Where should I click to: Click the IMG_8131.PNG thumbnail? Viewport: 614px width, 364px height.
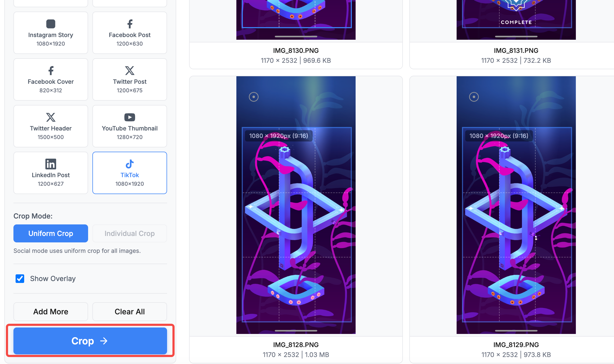[x=516, y=20]
